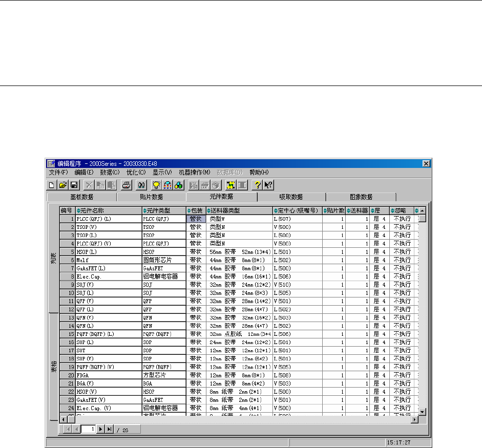
Task: Click the Save floppy disk icon
Action: tap(74, 185)
